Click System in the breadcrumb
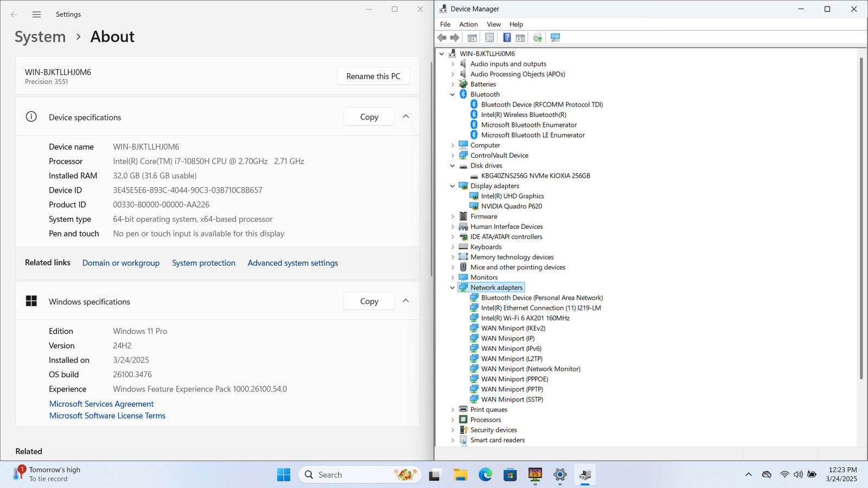Screen dimensions: 868x488 point(40,37)
